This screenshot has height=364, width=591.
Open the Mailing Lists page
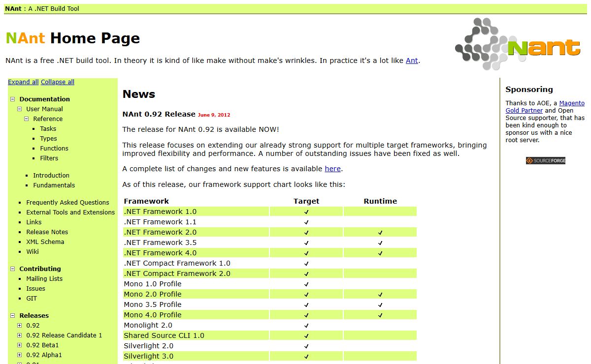pyautogui.click(x=44, y=278)
